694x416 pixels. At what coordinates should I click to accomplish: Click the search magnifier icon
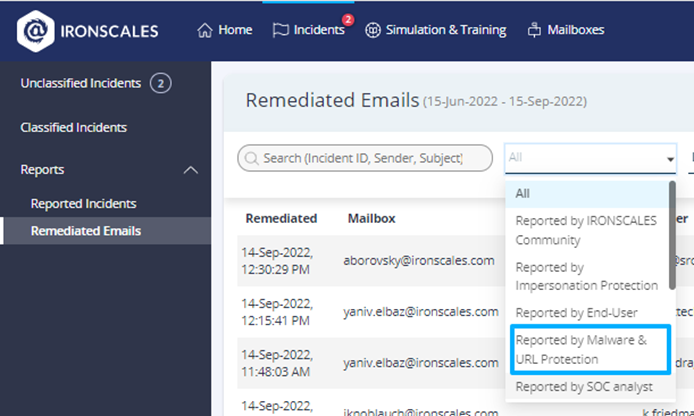point(251,158)
